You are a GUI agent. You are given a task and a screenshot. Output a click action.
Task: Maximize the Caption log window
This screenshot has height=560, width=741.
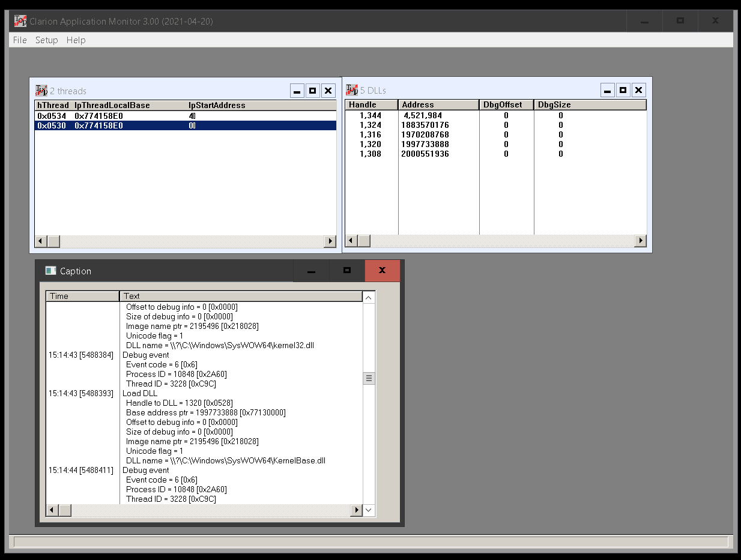pos(346,271)
